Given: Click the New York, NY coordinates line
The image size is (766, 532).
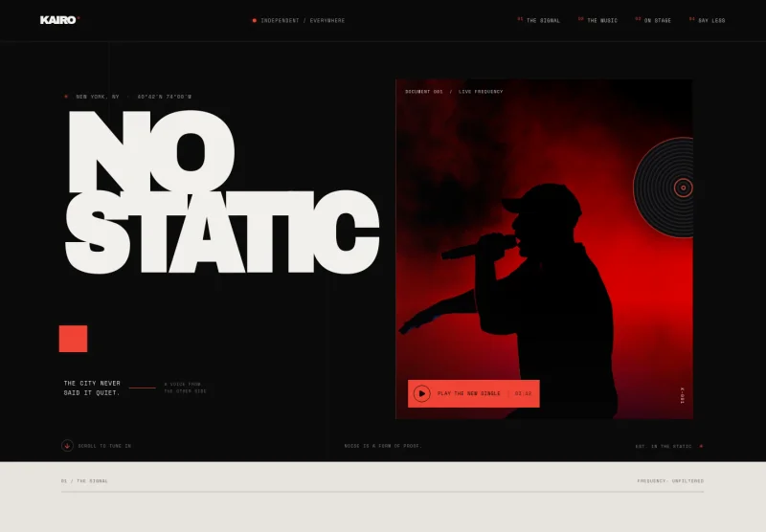Looking at the screenshot, I should tap(133, 97).
